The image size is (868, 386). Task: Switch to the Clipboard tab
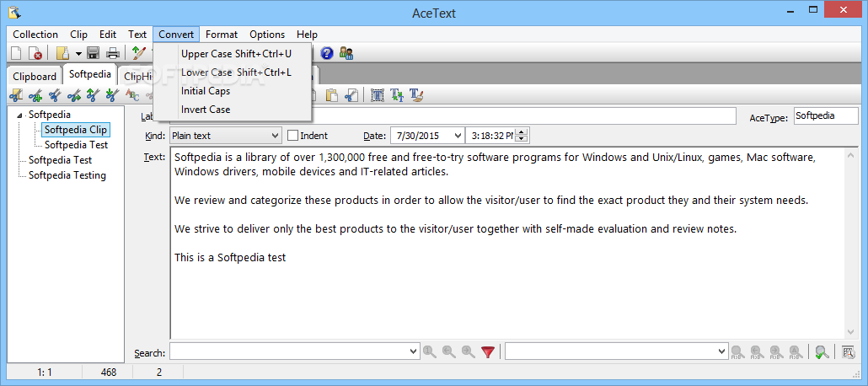(x=35, y=77)
